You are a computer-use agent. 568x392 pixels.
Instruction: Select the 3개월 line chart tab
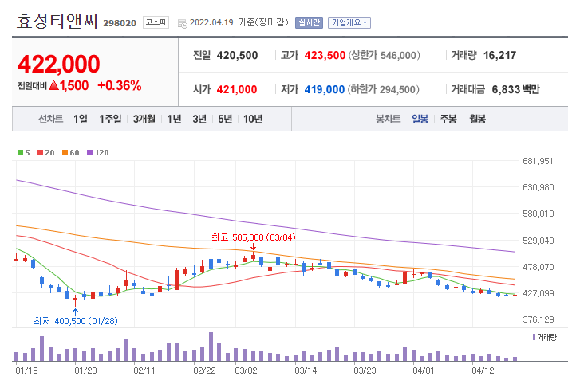point(144,119)
